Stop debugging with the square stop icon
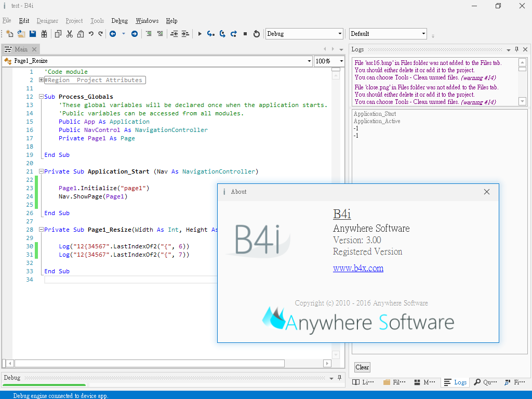Viewport: 532px width, 399px height. pos(245,34)
